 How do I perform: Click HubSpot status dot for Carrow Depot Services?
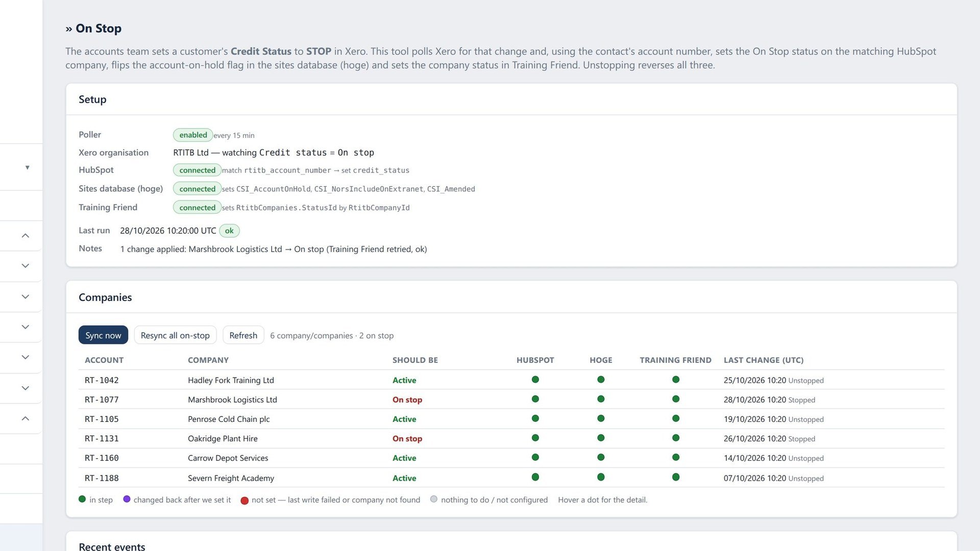[x=535, y=457]
